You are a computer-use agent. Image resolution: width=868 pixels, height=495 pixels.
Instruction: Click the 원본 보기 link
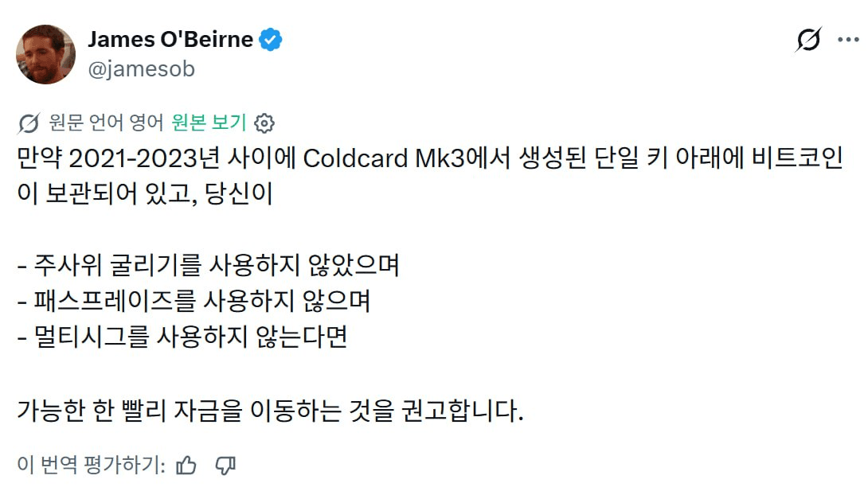pos(209,123)
